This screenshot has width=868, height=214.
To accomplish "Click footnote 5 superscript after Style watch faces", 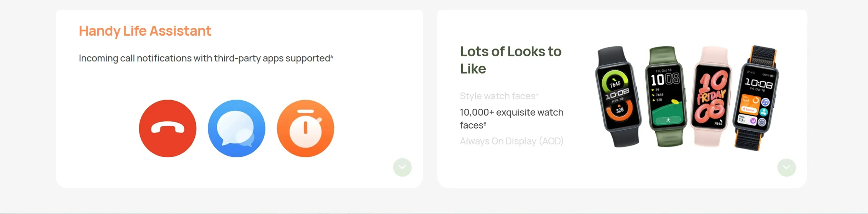I will point(536,95).
